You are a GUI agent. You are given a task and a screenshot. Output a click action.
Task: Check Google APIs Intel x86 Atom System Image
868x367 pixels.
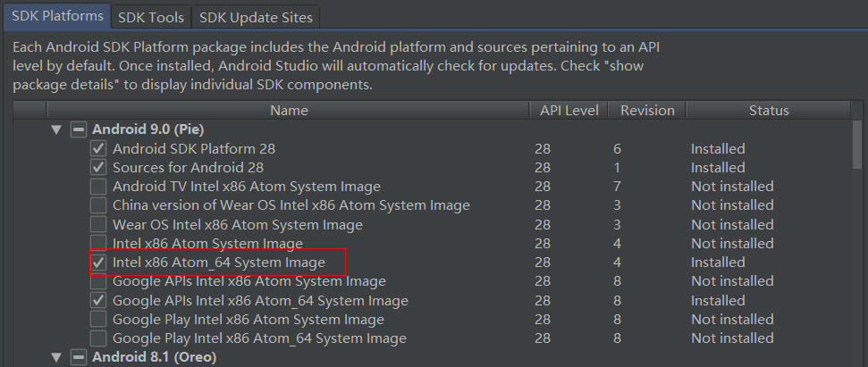pyautogui.click(x=98, y=281)
